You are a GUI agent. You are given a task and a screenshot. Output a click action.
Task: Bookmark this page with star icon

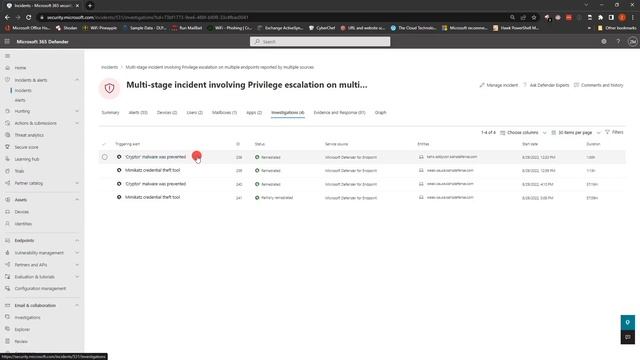pyautogui.click(x=534, y=18)
